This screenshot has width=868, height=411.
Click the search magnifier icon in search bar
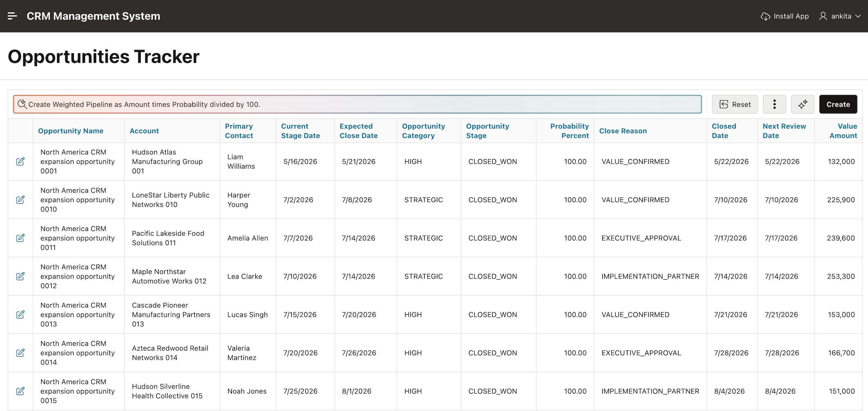click(x=22, y=104)
